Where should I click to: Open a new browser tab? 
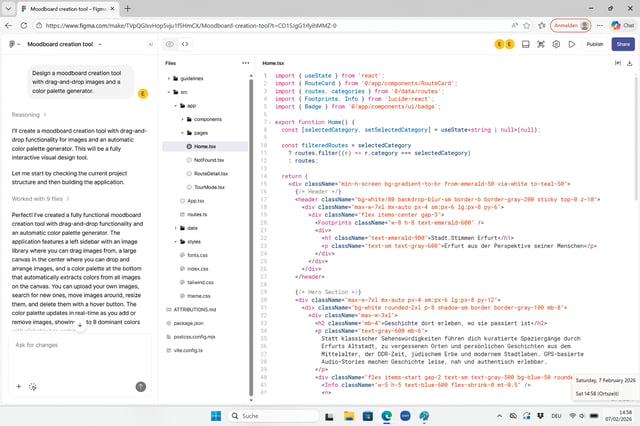tap(127, 8)
